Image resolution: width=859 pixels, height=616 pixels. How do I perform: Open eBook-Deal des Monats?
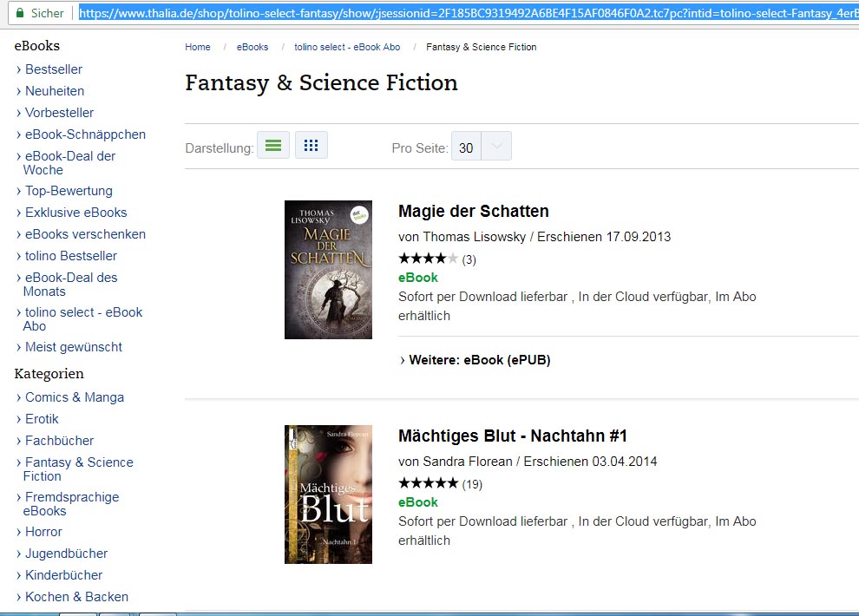click(70, 285)
